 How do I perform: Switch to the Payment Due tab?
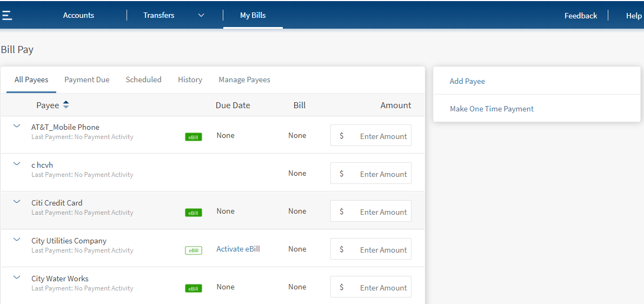(x=87, y=80)
